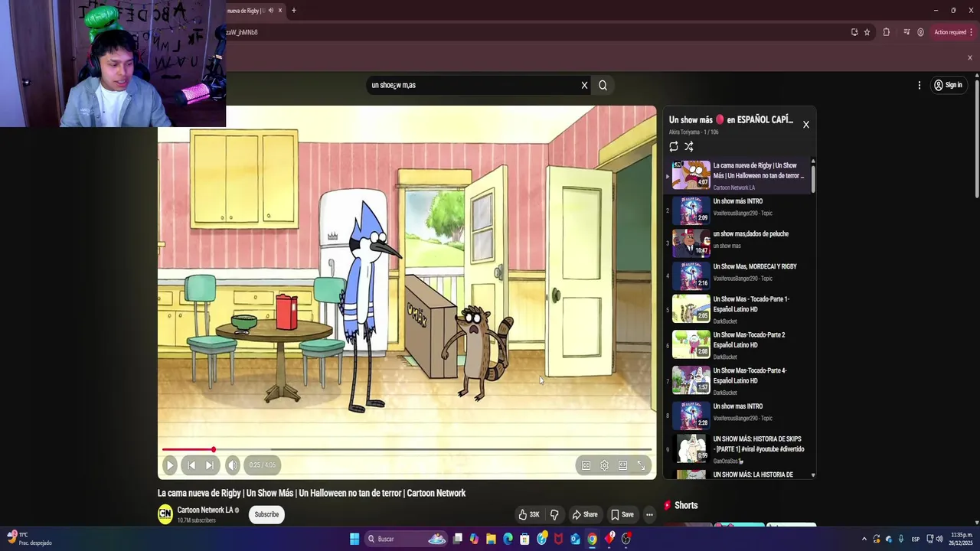Open OBS Studio from taskbar
The height and width of the screenshot is (551, 980).
click(x=626, y=539)
